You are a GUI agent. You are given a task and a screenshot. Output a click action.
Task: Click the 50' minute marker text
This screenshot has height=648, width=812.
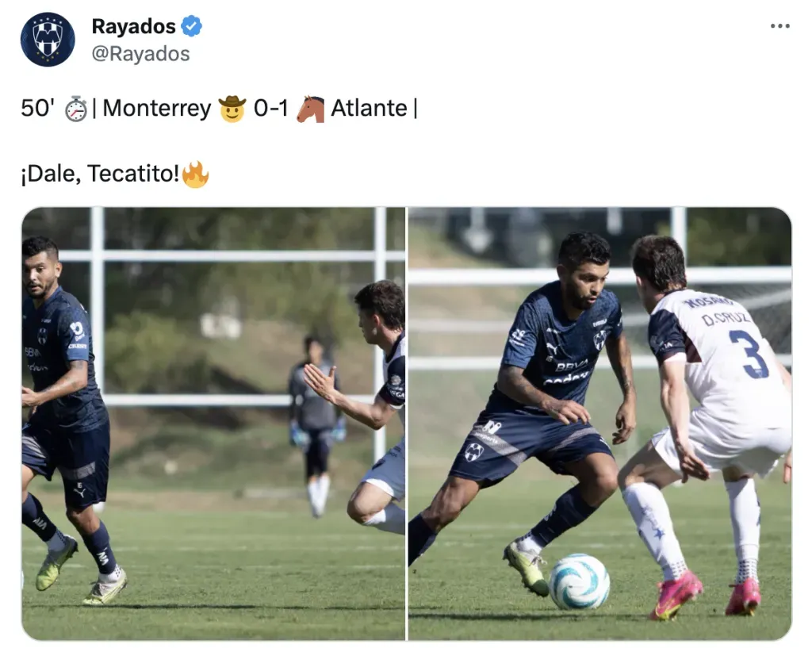[37, 108]
